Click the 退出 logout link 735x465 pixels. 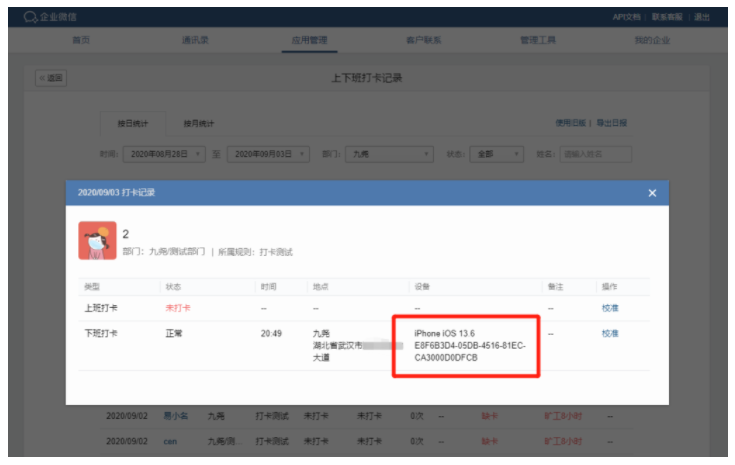(x=702, y=17)
